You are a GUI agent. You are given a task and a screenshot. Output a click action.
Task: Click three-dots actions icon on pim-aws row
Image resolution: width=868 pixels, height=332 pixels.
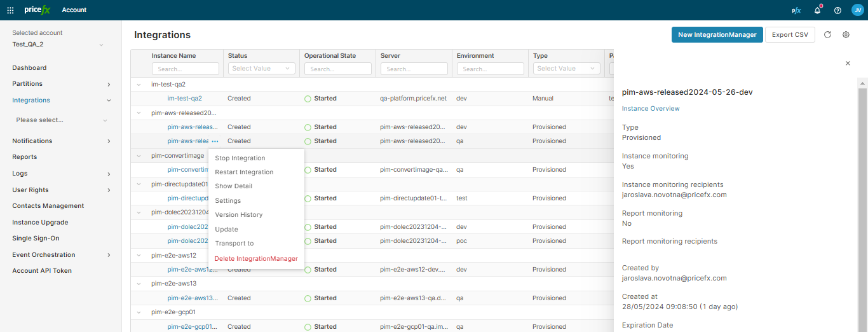click(215, 141)
